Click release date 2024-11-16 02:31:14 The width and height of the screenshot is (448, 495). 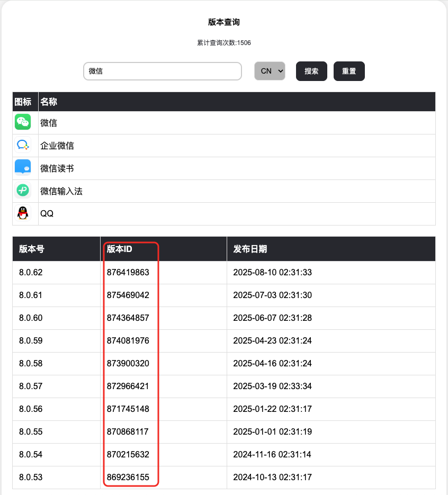pos(272,454)
